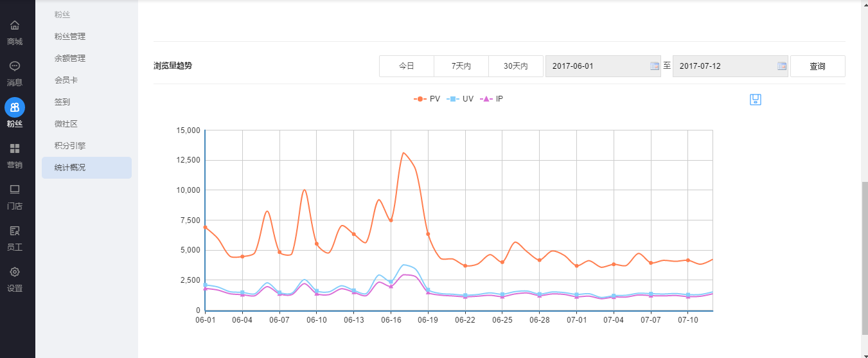Click the 查询 query button

(817, 66)
